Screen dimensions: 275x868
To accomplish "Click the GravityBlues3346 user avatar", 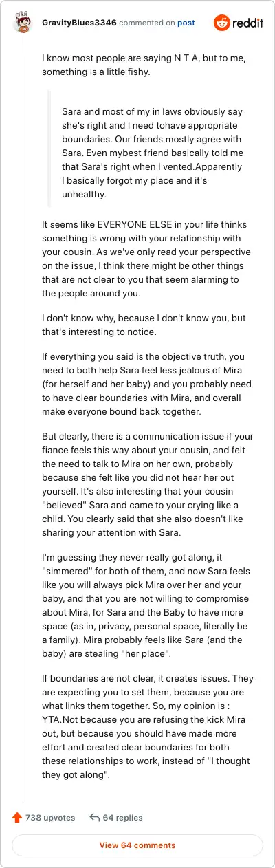I will (x=23, y=23).
